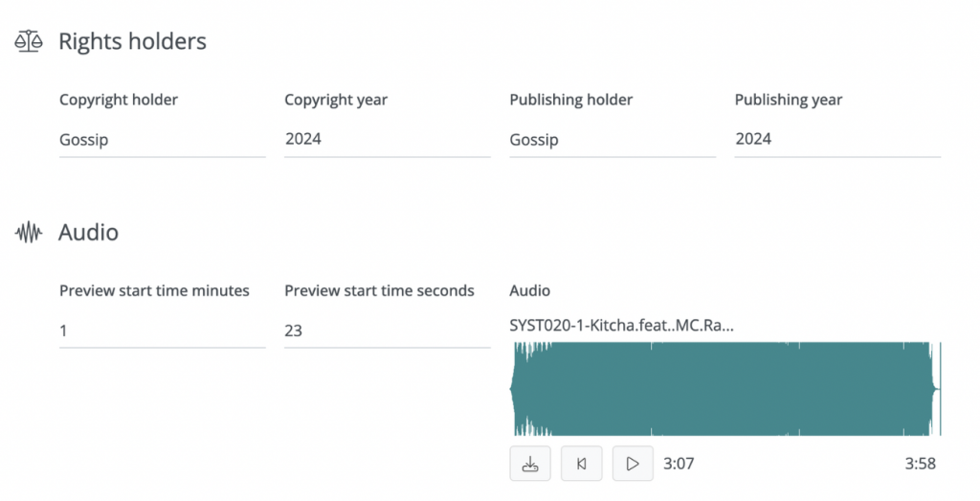Click the Audio section heading
Screen dimensions: 980x501
coord(89,233)
